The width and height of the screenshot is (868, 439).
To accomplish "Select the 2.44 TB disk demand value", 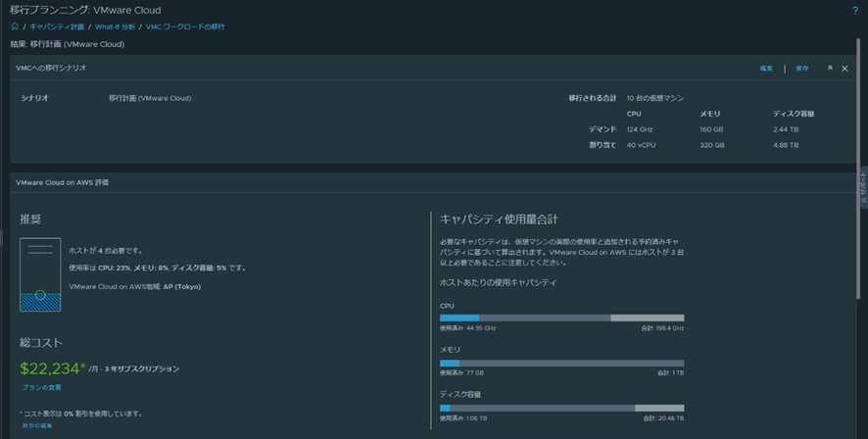I will (x=787, y=129).
